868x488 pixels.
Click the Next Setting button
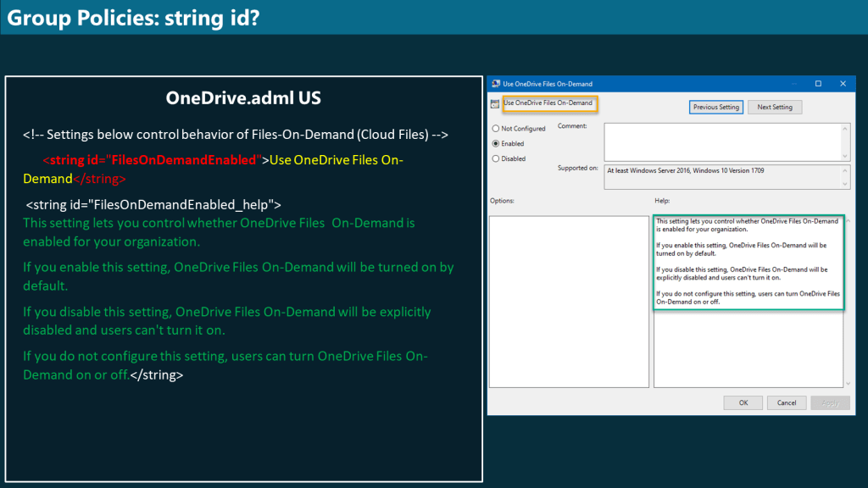click(x=773, y=108)
